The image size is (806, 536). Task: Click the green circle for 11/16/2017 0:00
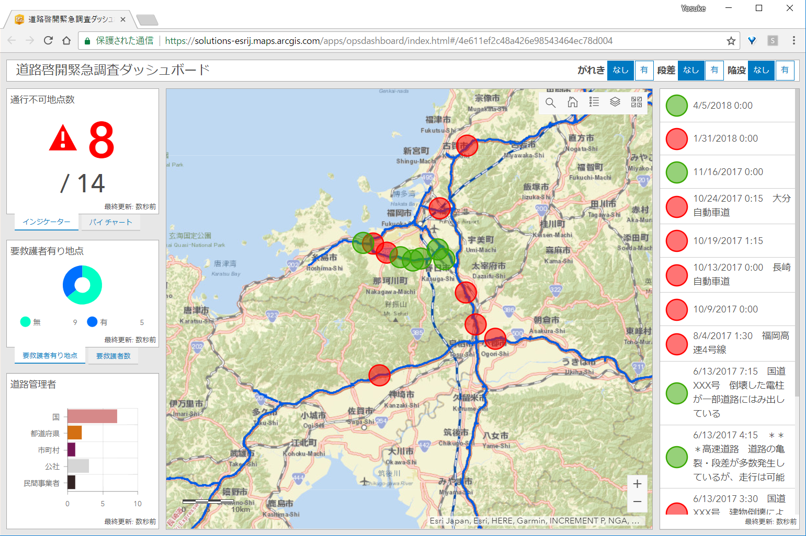676,172
